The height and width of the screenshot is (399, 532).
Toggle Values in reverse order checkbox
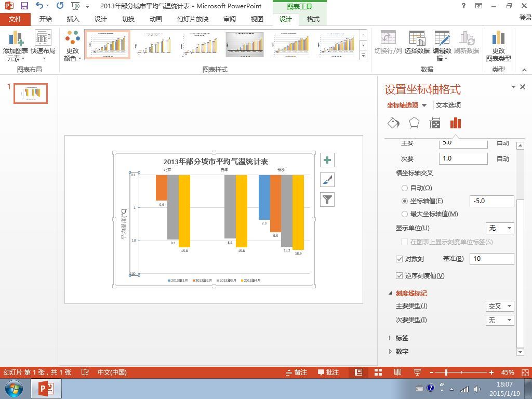pyautogui.click(x=400, y=275)
